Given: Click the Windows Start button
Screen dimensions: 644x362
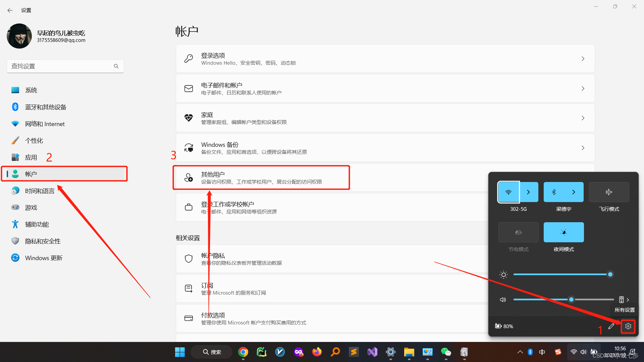Looking at the screenshot, I should 180,352.
